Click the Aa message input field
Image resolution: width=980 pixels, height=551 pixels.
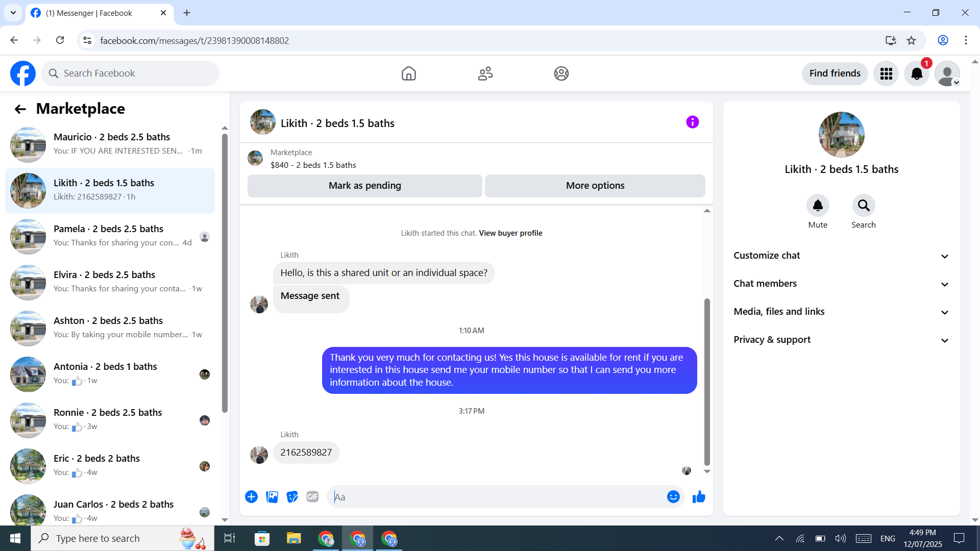click(x=498, y=497)
